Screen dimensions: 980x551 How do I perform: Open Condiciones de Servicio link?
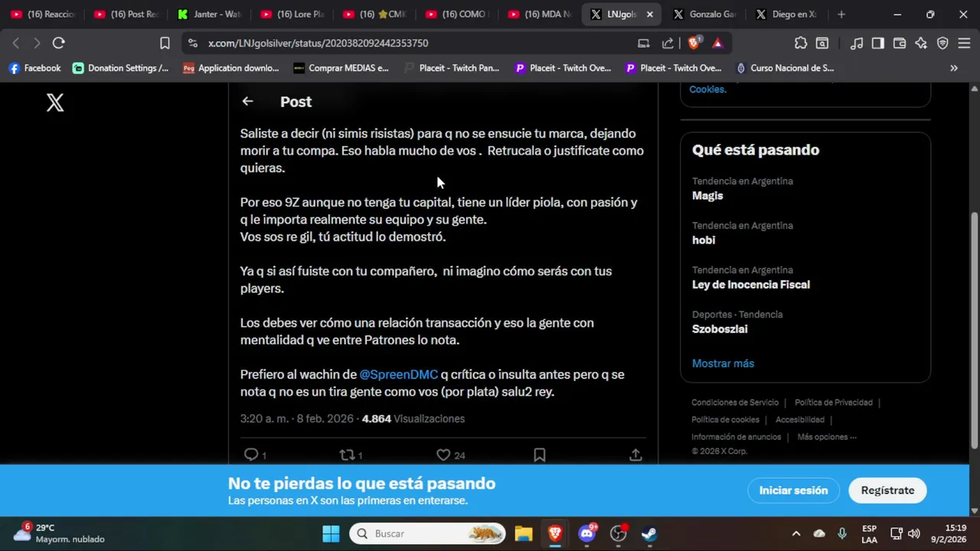tap(735, 403)
